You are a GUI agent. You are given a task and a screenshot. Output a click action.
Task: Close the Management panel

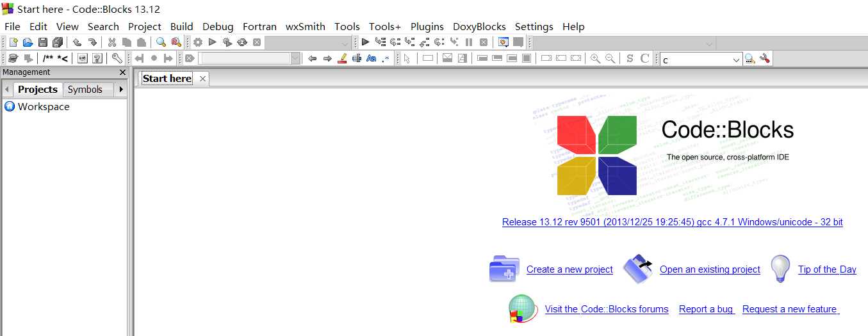(122, 72)
